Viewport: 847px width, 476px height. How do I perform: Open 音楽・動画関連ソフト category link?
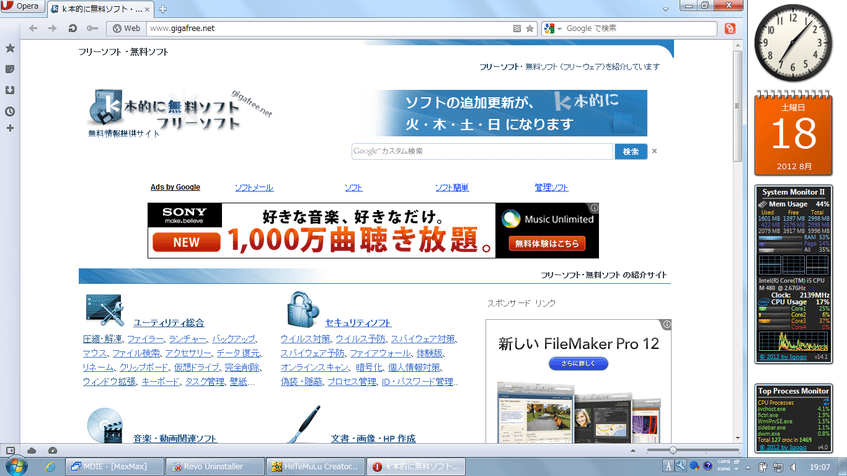coord(174,438)
